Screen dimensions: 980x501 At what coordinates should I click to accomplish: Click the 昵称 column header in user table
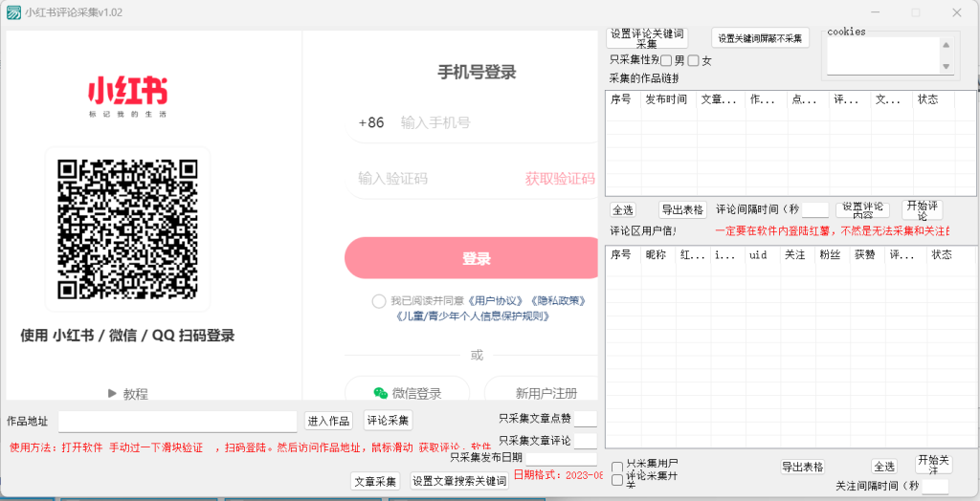[656, 254]
